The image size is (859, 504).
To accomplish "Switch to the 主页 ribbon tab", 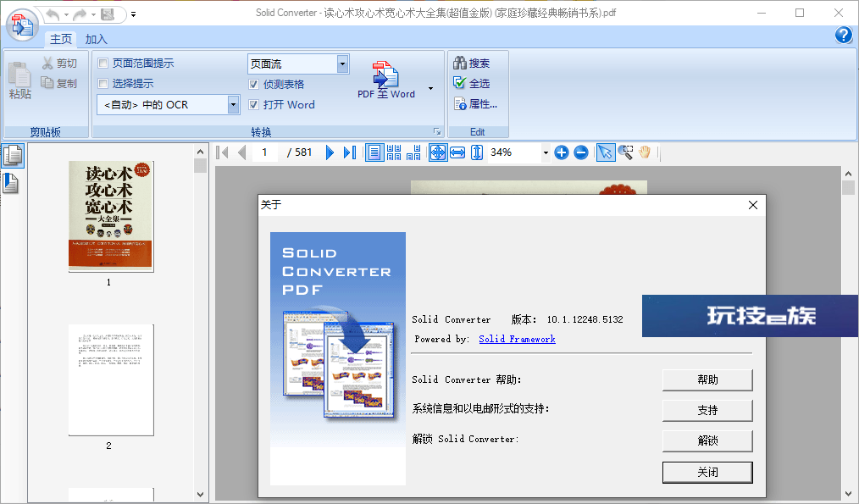I will (x=61, y=39).
